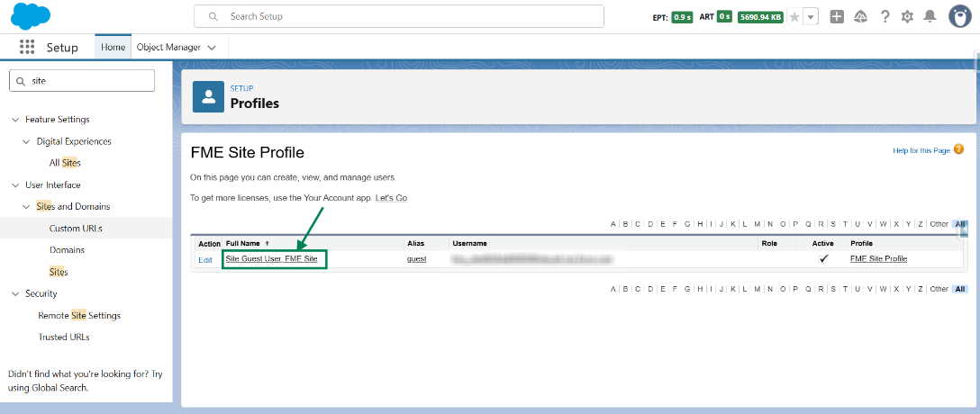This screenshot has width=980, height=414.
Task: Sort by the Username column header
Action: pyautogui.click(x=470, y=243)
